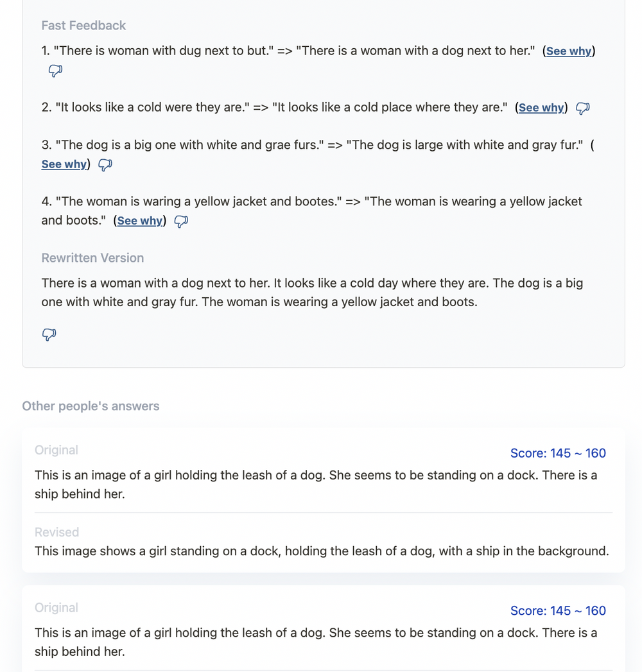Click the first Score: 145 ~ 160 link
This screenshot has width=642, height=672.
tap(558, 453)
